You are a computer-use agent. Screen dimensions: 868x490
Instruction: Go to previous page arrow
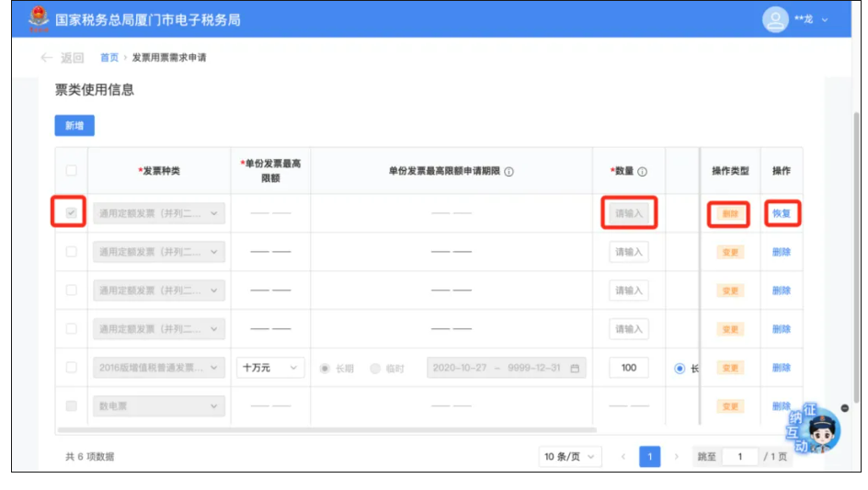pyautogui.click(x=623, y=457)
